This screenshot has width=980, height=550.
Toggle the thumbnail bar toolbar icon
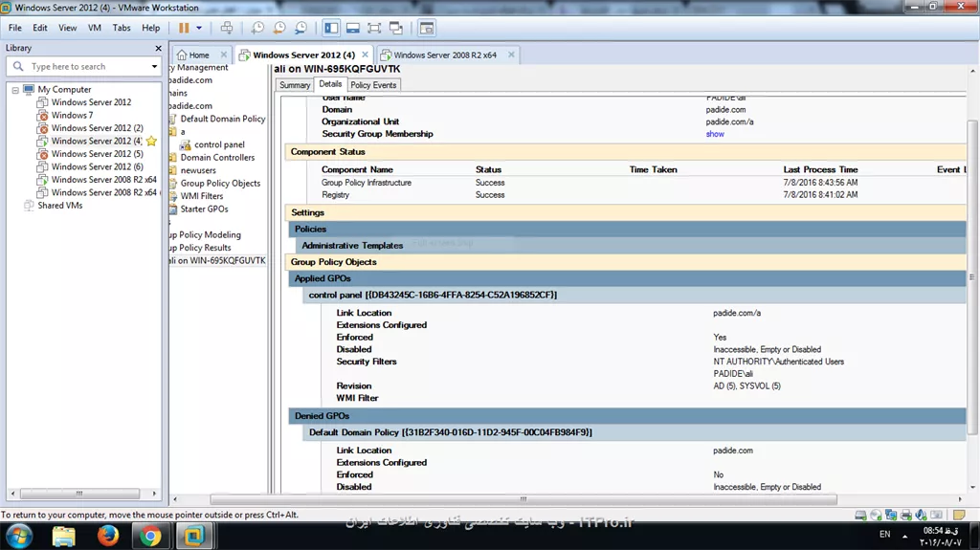coord(353,28)
